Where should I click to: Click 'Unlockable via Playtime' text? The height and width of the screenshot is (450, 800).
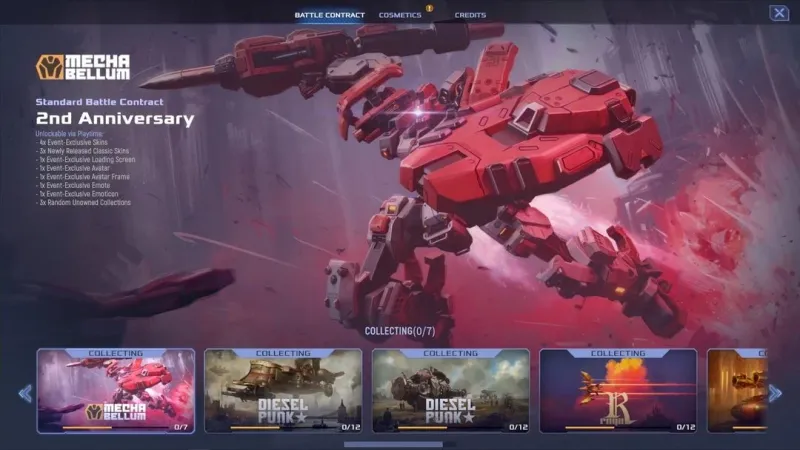pos(69,134)
